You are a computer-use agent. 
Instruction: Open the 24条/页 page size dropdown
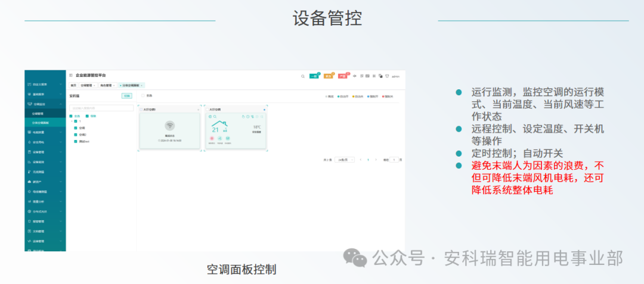345,160
